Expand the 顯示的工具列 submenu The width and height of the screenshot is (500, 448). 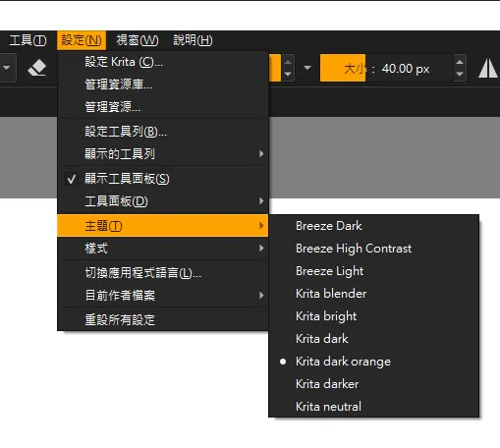[x=163, y=154]
